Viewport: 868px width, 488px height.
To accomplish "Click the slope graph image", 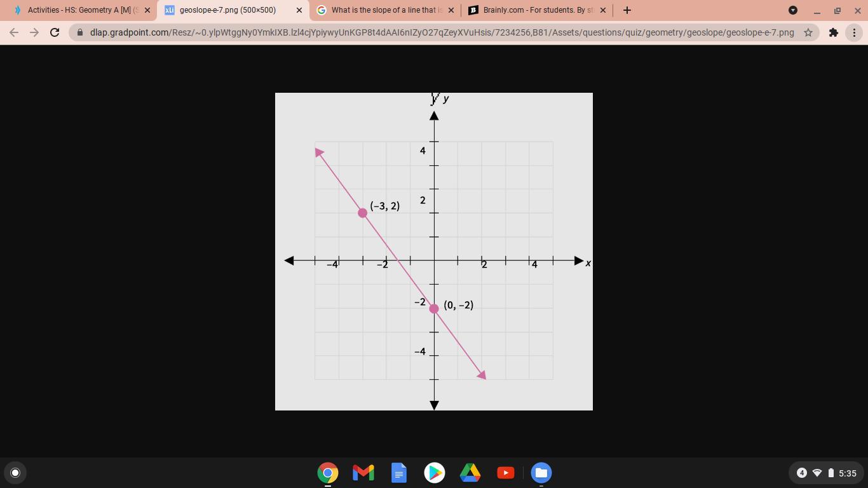I will pos(434,252).
